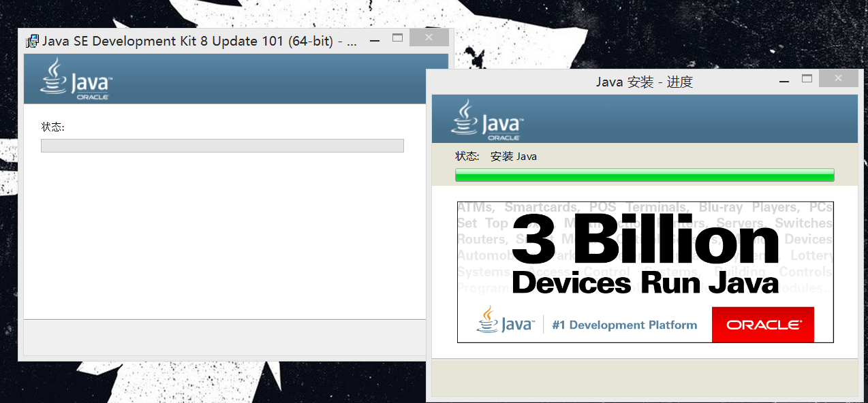Minimize the Java SE Development Kit window
The width and height of the screenshot is (868, 403).
[x=375, y=40]
